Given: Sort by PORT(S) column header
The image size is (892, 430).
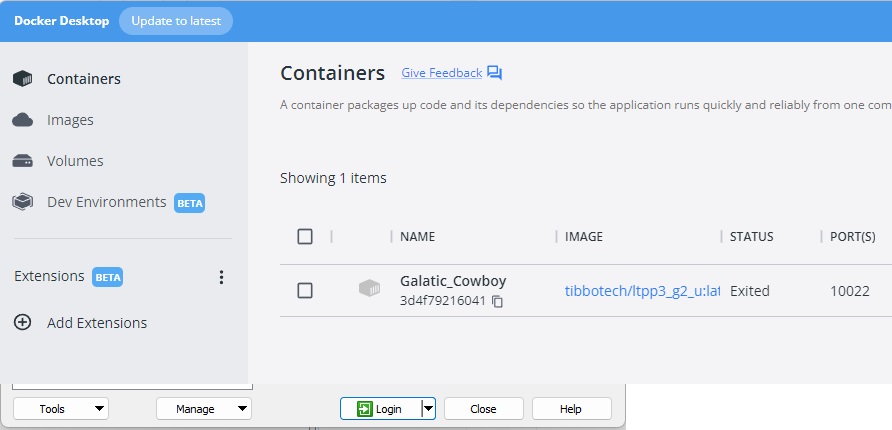Looking at the screenshot, I should (852, 237).
